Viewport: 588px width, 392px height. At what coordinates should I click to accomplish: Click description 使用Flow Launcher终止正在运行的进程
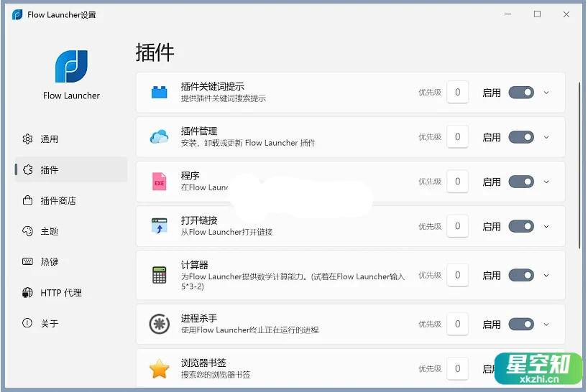(x=249, y=330)
